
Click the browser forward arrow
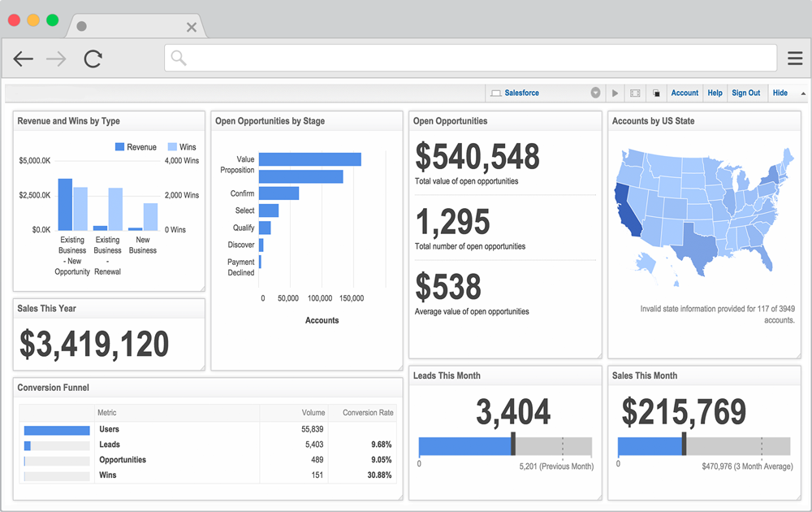pos(56,59)
